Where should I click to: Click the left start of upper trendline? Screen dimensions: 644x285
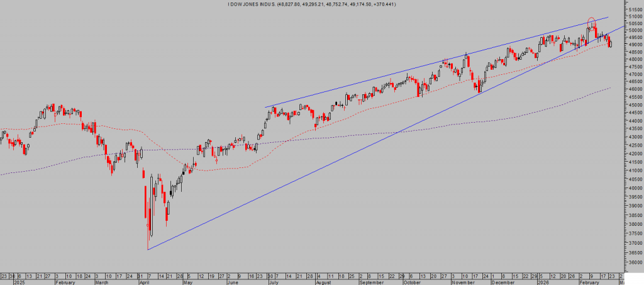point(266,106)
